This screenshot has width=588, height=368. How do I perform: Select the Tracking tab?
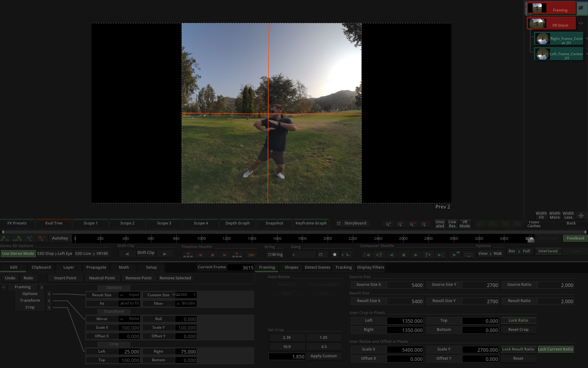pos(343,267)
